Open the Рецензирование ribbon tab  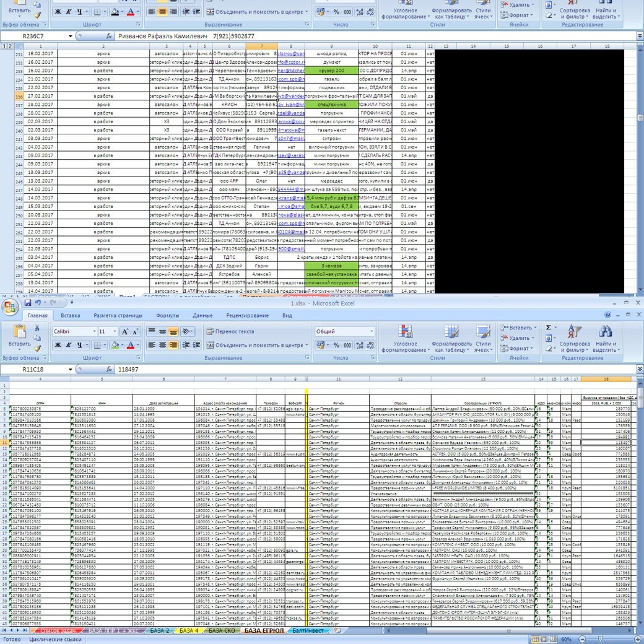click(247, 315)
